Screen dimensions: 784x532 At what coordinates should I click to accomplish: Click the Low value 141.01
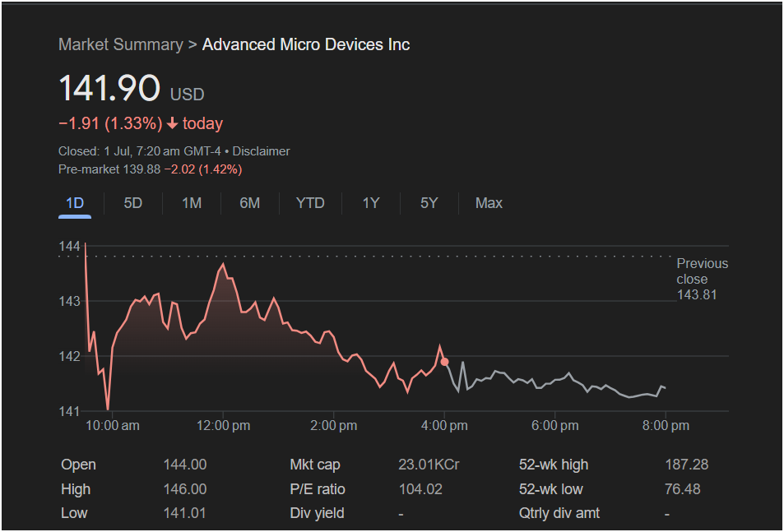(184, 513)
